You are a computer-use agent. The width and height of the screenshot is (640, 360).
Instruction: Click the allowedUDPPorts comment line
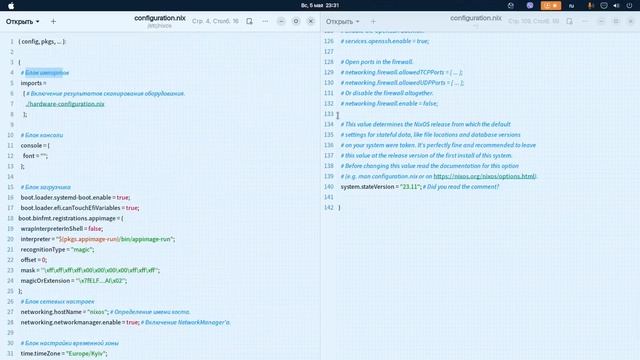402,83
